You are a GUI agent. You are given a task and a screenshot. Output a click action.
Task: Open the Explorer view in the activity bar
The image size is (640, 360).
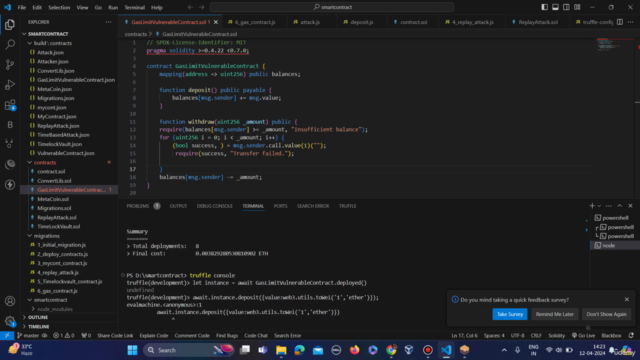[10, 25]
